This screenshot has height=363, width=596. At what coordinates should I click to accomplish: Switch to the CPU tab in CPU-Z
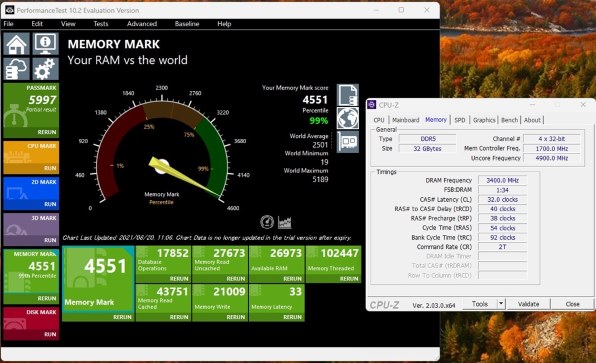(379, 120)
